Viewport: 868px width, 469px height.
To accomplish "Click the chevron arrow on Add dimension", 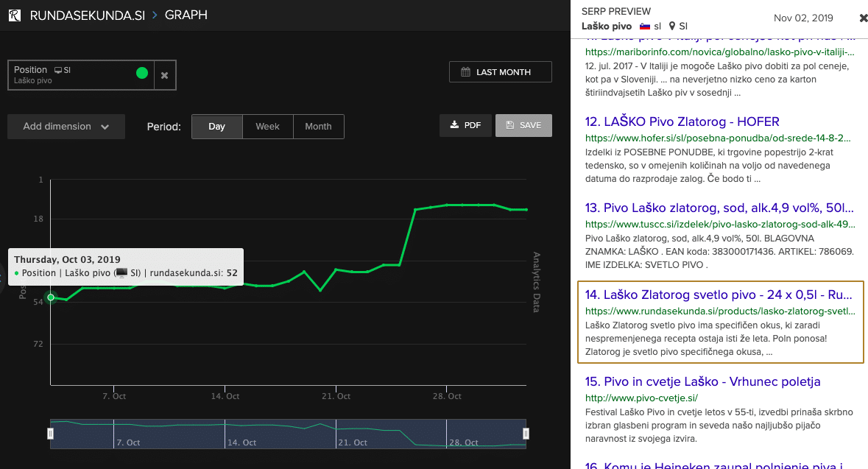I will [x=105, y=127].
